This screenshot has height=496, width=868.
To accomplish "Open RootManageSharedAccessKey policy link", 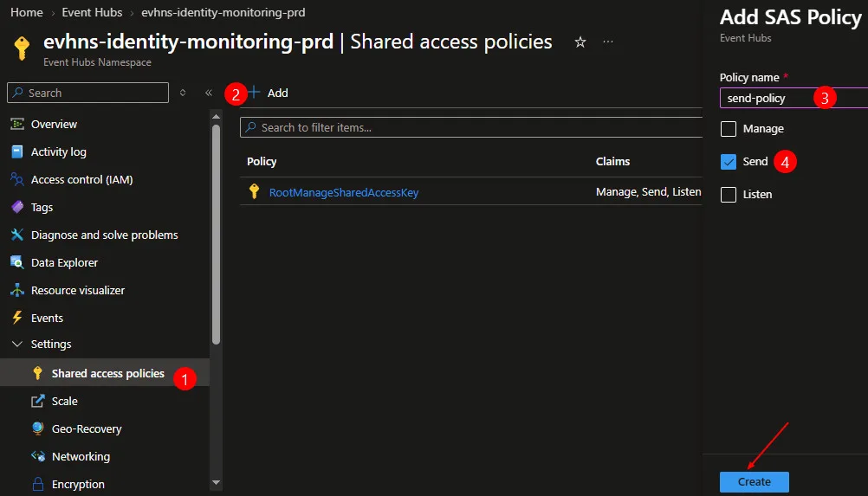I will (344, 192).
